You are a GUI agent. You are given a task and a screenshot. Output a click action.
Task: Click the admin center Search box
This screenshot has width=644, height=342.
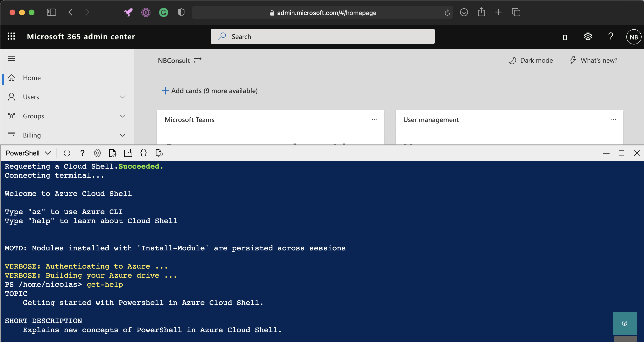pyautogui.click(x=322, y=37)
